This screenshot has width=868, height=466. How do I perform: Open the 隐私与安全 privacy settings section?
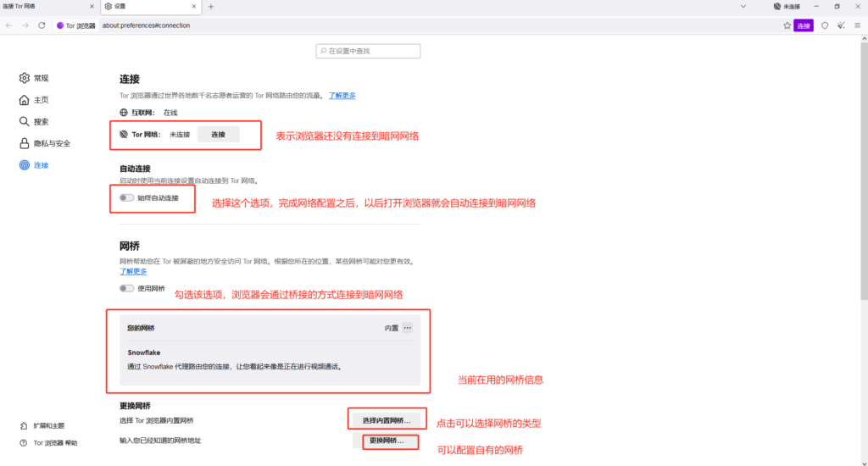click(x=46, y=143)
